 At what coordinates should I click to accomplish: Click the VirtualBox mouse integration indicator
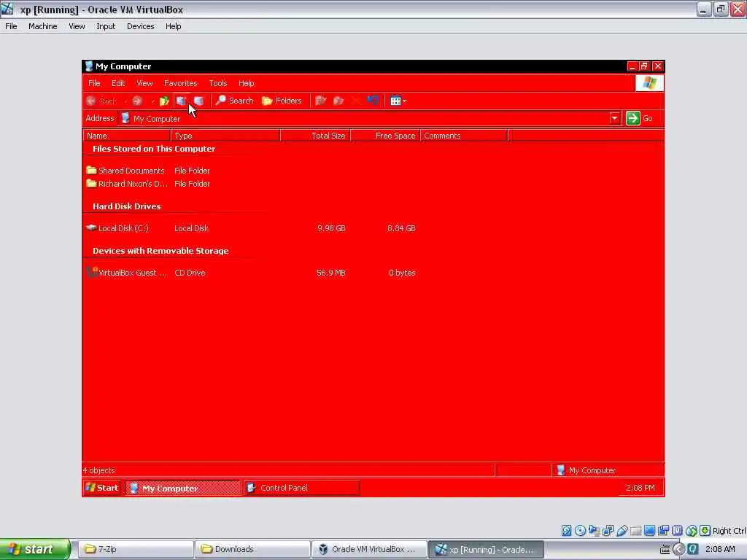692,531
